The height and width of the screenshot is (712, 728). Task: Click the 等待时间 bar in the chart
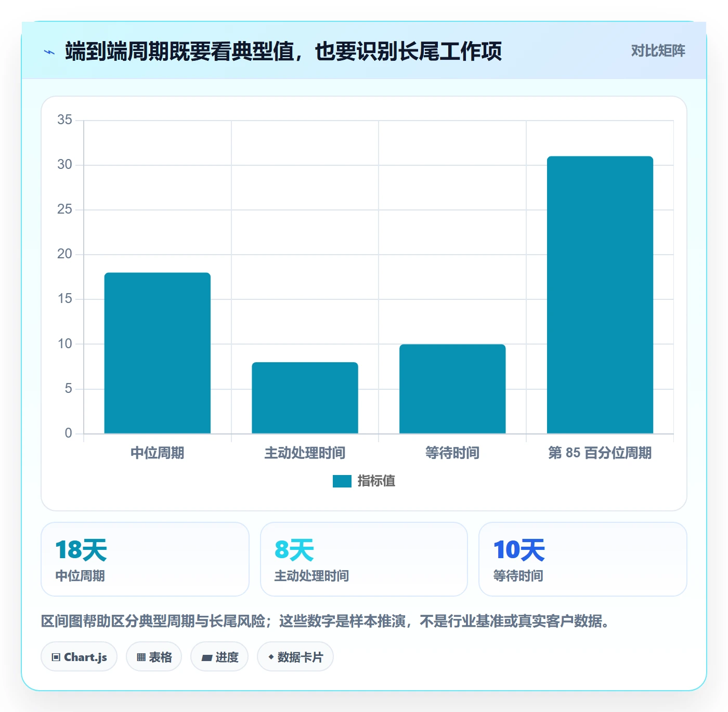coord(452,389)
